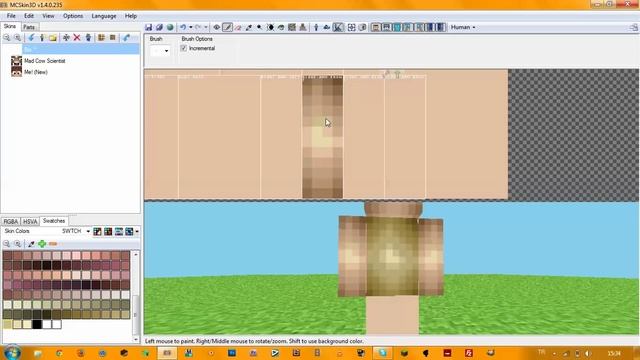Screen dimensions: 640x360
Task: Pick the bottom-left pale yellow swatch
Action: [7, 324]
